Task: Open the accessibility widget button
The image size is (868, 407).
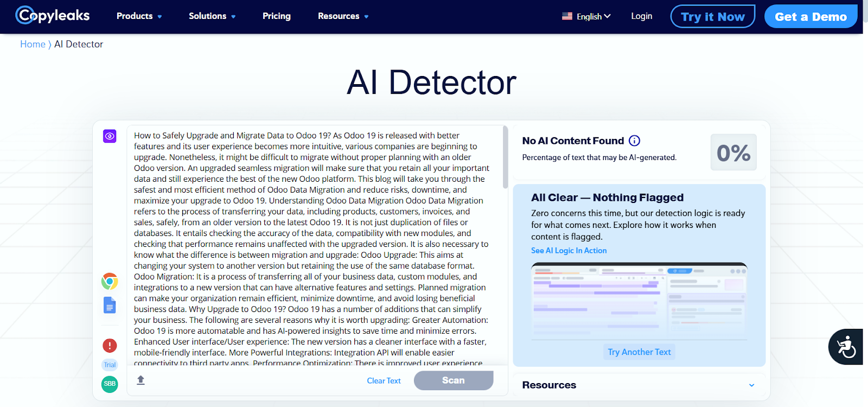Action: 846,347
